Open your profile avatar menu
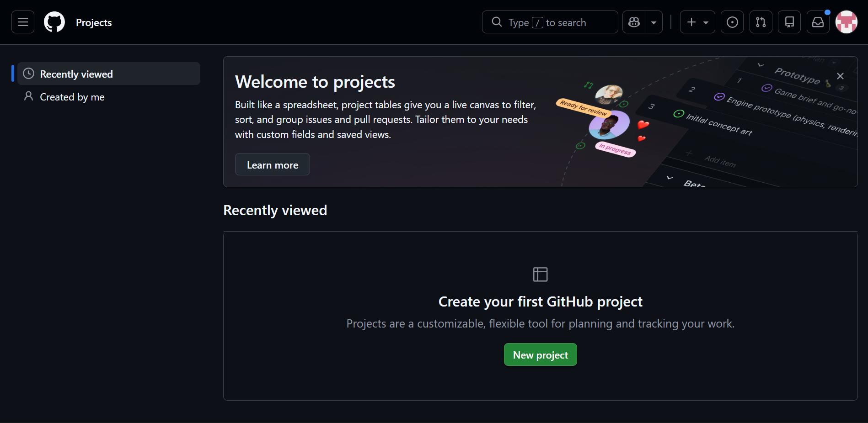 [847, 22]
